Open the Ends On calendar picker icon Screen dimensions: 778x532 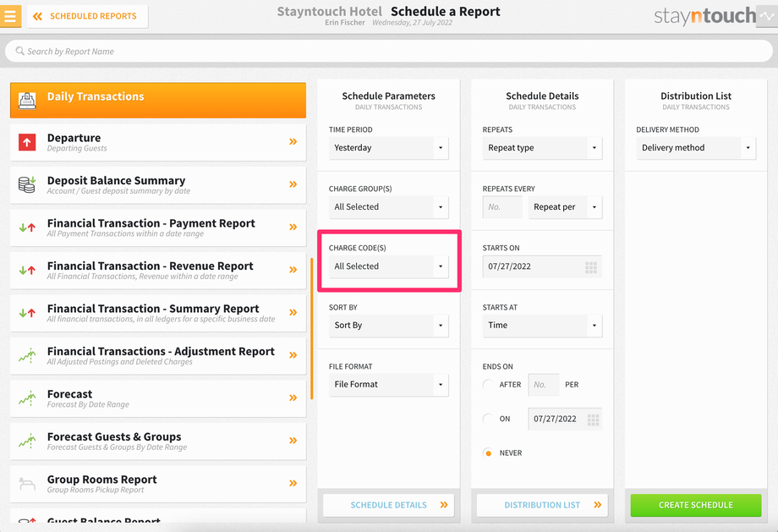pyautogui.click(x=593, y=420)
